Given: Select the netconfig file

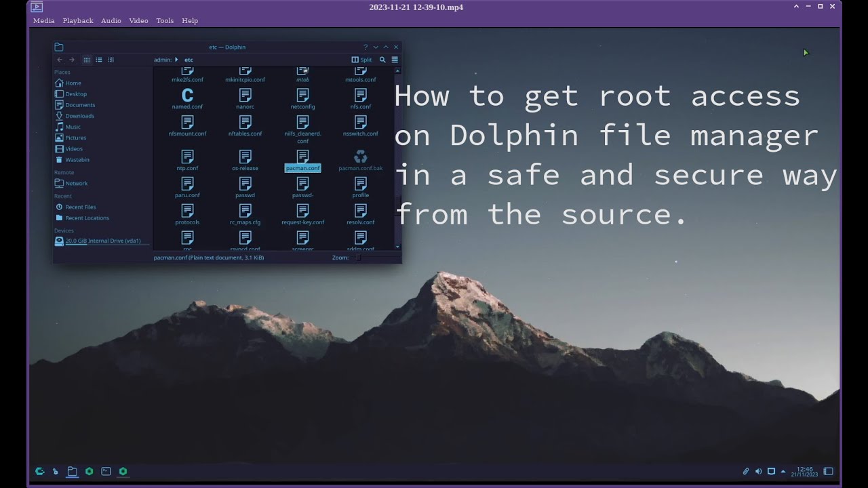Looking at the screenshot, I should click(x=302, y=99).
